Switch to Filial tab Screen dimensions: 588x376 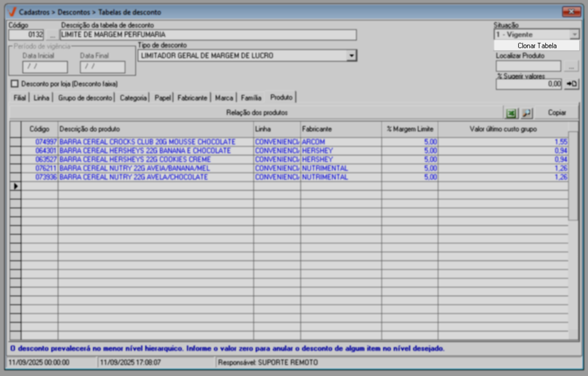[x=19, y=98]
